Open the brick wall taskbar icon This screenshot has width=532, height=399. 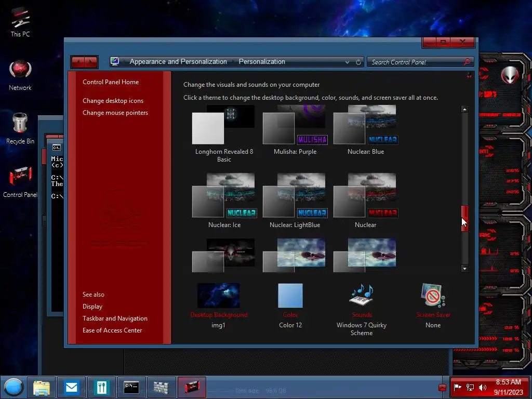point(161,387)
